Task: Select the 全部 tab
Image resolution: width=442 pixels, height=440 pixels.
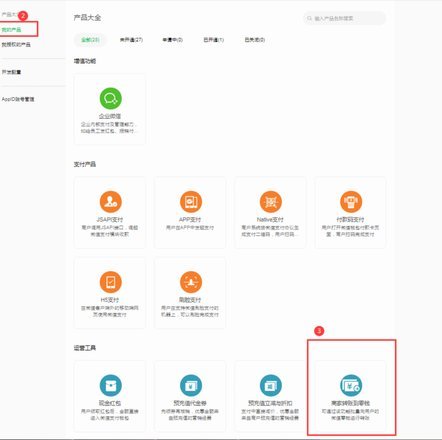Action: pyautogui.click(x=90, y=40)
